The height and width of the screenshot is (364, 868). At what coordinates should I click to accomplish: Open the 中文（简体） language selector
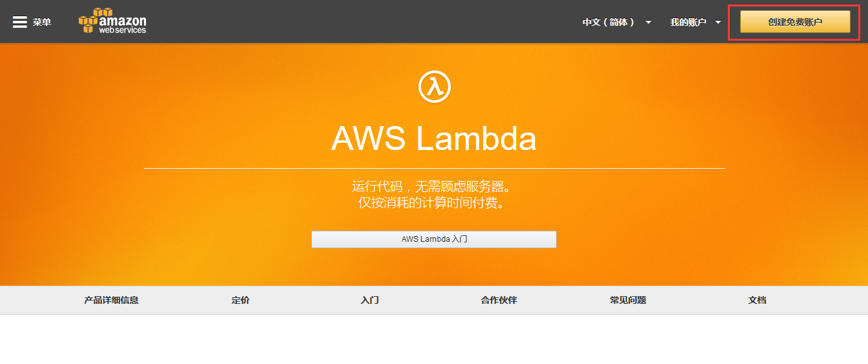608,22
